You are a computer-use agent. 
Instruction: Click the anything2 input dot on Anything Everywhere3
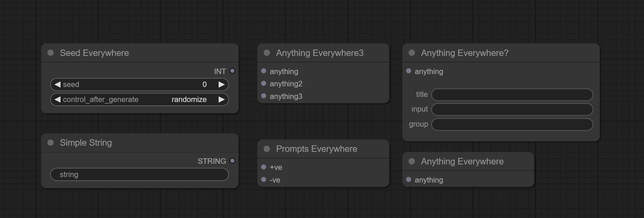[x=263, y=84]
